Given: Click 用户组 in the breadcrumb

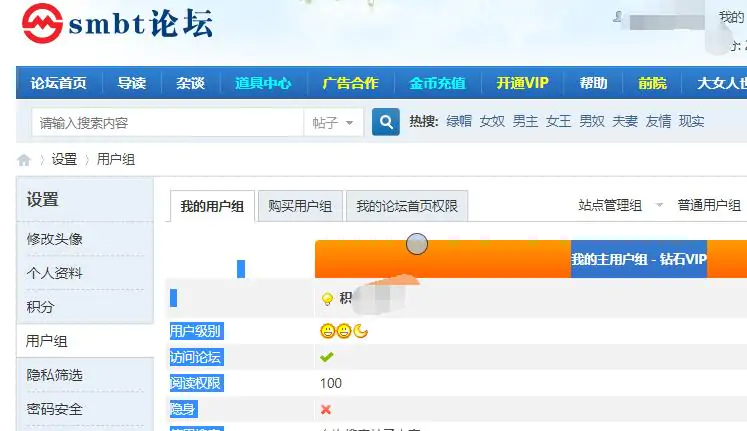Looking at the screenshot, I should click(x=116, y=159).
